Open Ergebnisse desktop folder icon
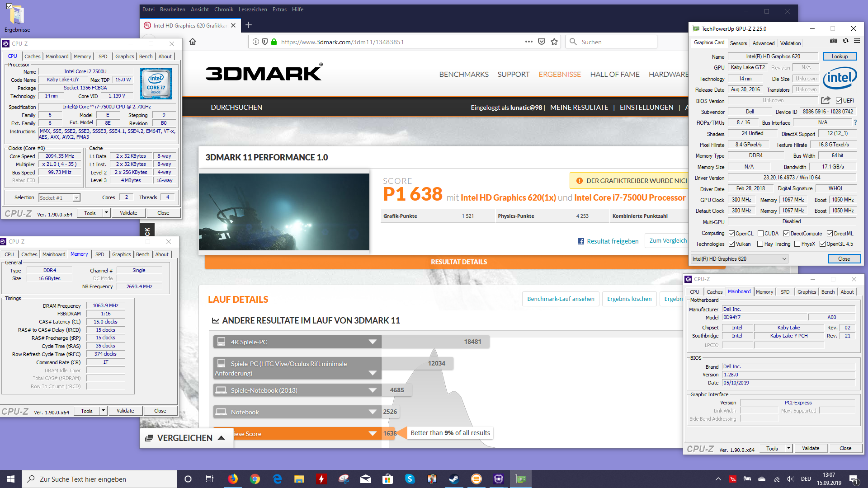This screenshot has height=488, width=868. coord(17,19)
